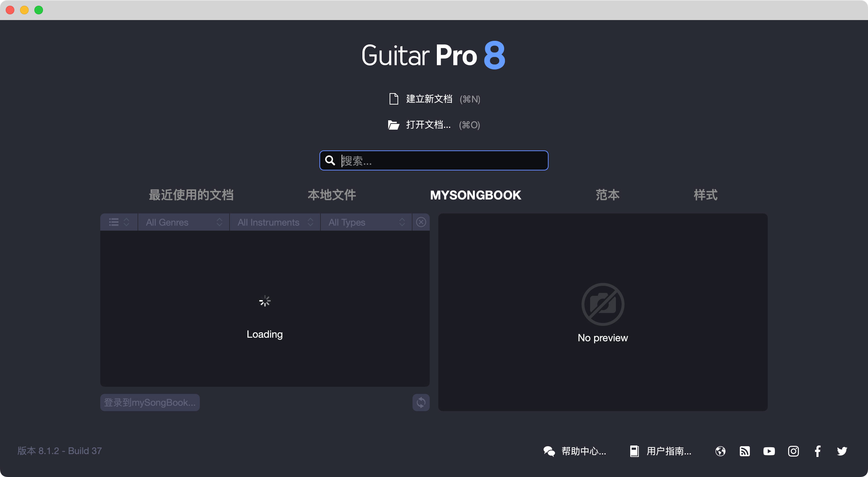Switch to 本地文件 tab
This screenshot has width=868, height=477.
[x=332, y=195]
